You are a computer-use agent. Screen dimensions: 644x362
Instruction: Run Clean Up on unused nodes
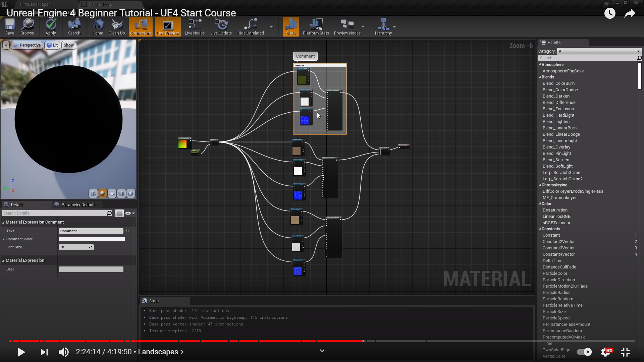[117, 27]
